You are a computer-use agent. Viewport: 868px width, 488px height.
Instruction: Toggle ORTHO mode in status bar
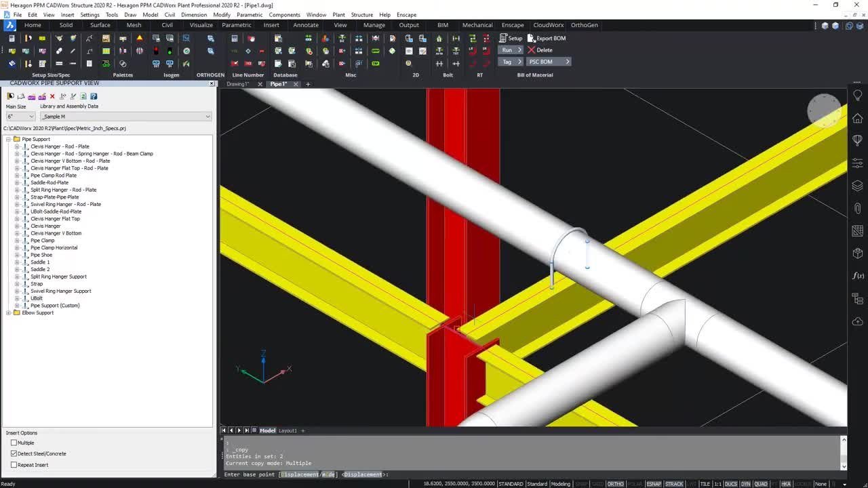[615, 484]
